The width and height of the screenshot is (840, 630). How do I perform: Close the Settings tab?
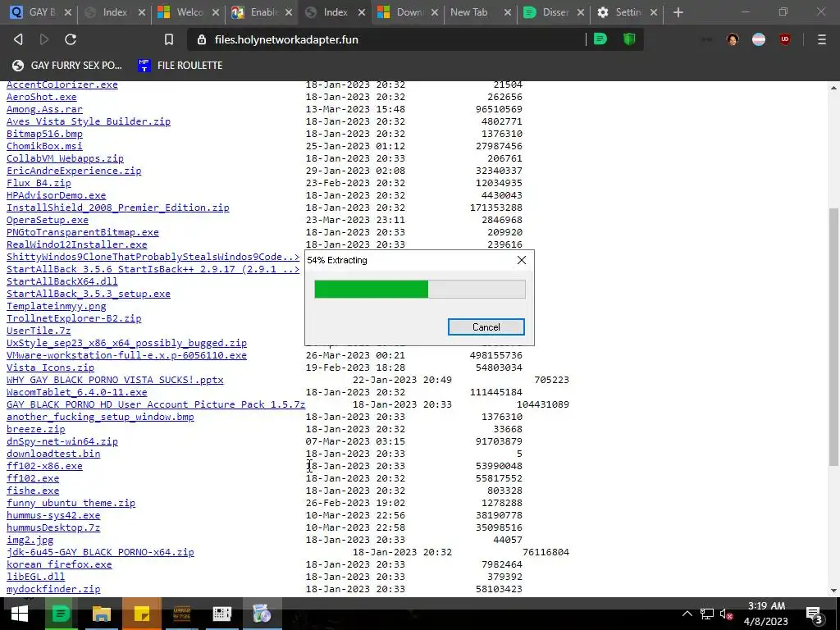(654, 12)
